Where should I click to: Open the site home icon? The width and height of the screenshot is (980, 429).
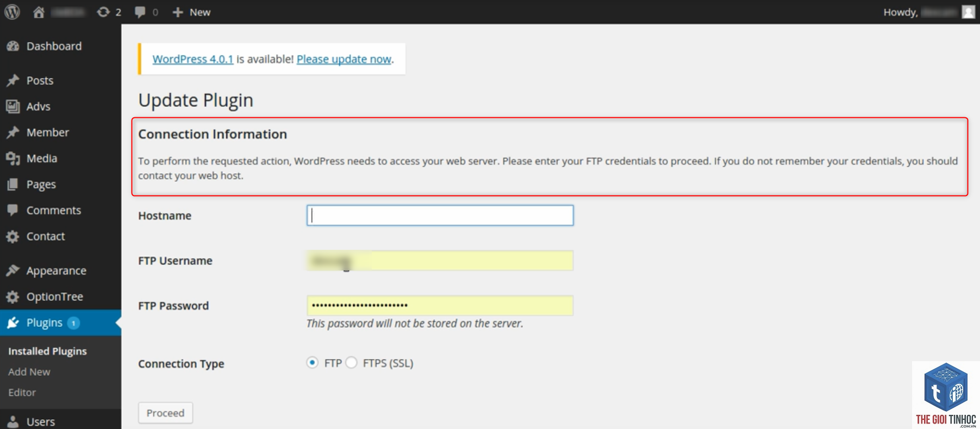click(x=39, y=12)
